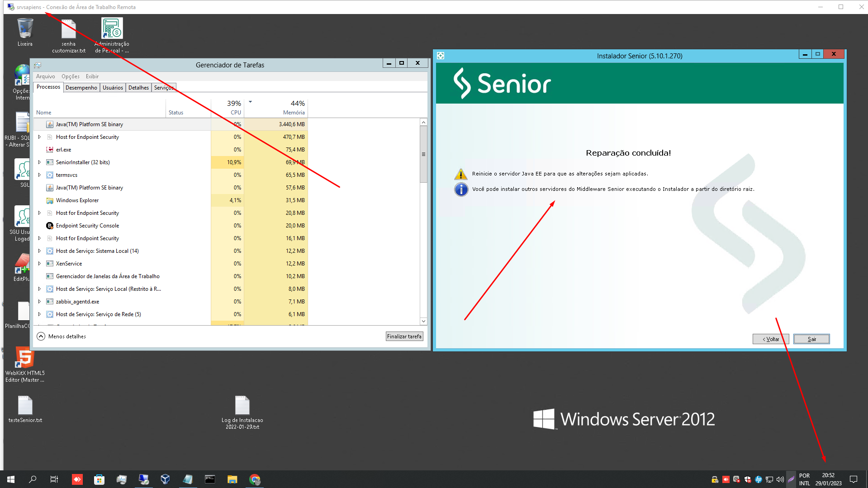Expand the zabbix_agentd.exe process

click(39, 302)
